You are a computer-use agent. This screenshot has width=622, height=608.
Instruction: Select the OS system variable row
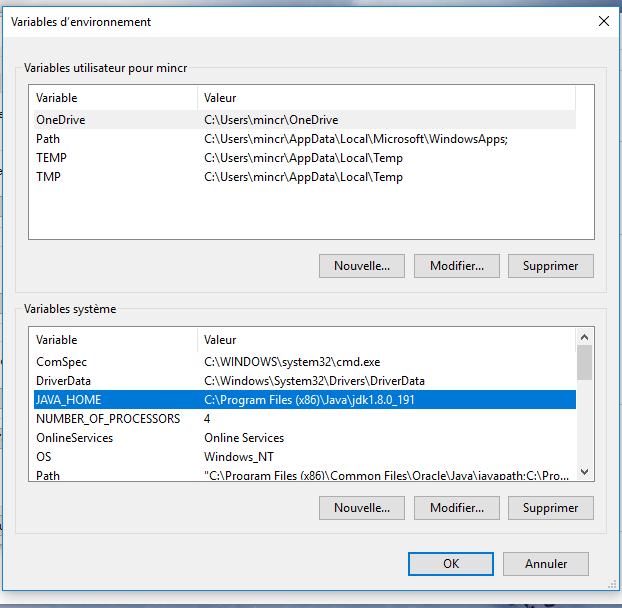(44, 457)
